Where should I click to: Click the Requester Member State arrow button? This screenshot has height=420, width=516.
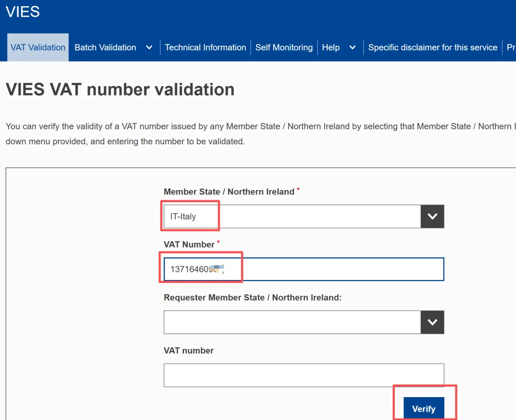pos(432,322)
